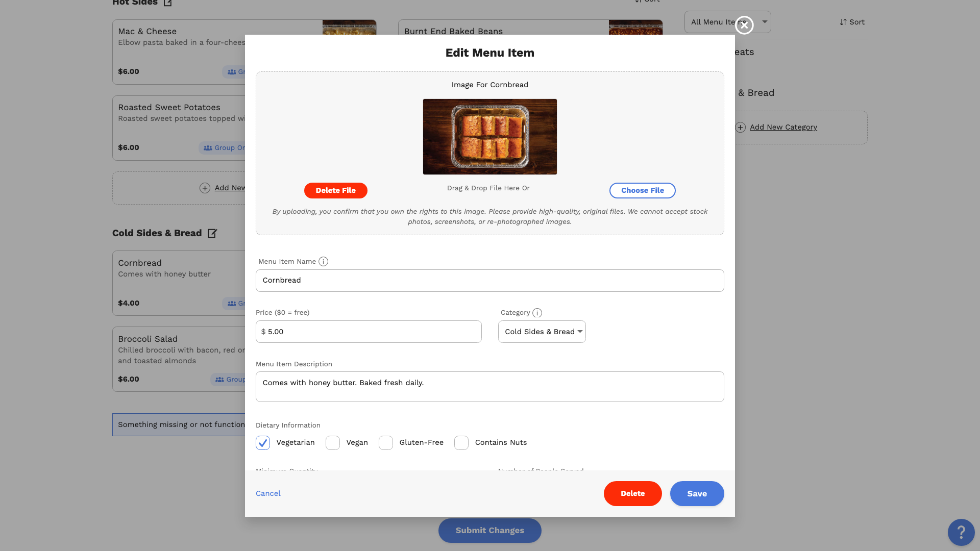Save the menu item changes
Viewport: 980px width, 551px height.
(697, 493)
